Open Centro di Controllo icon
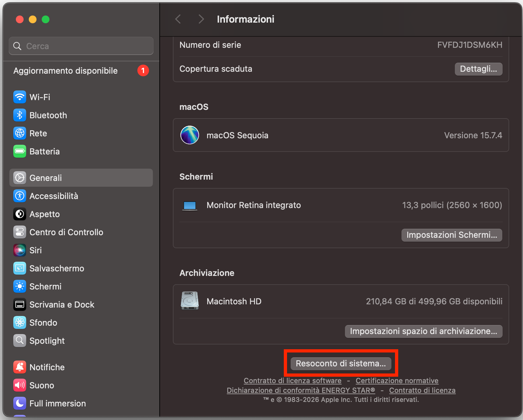 (x=20, y=232)
